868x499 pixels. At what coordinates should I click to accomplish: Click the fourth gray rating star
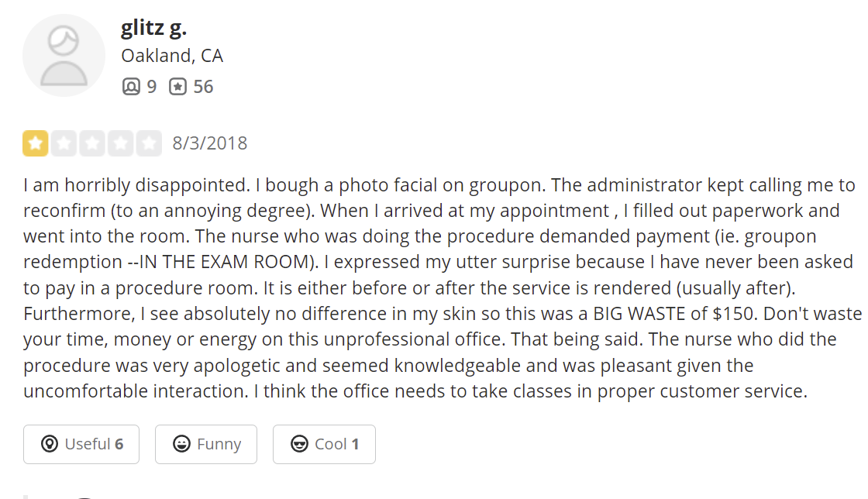[x=121, y=143]
